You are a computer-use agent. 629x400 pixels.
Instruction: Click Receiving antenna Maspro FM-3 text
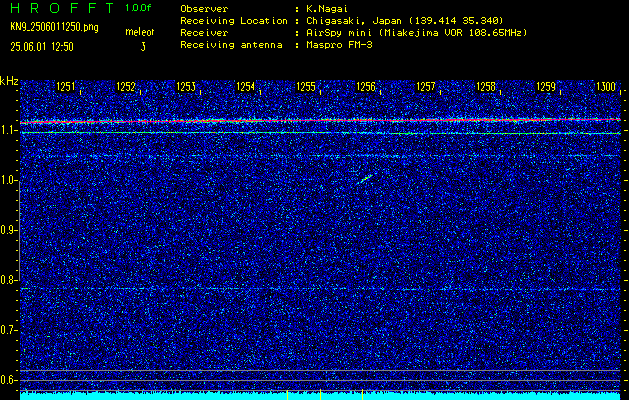pyautogui.click(x=338, y=45)
